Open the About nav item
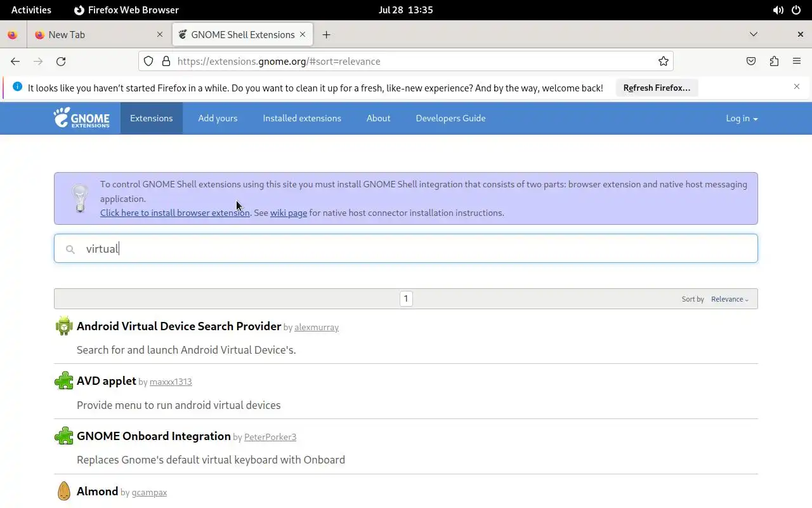The height and width of the screenshot is (508, 812). point(378,118)
